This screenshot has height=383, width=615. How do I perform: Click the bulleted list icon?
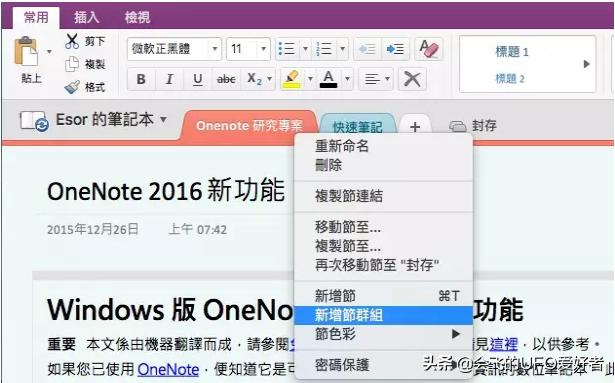click(x=287, y=49)
